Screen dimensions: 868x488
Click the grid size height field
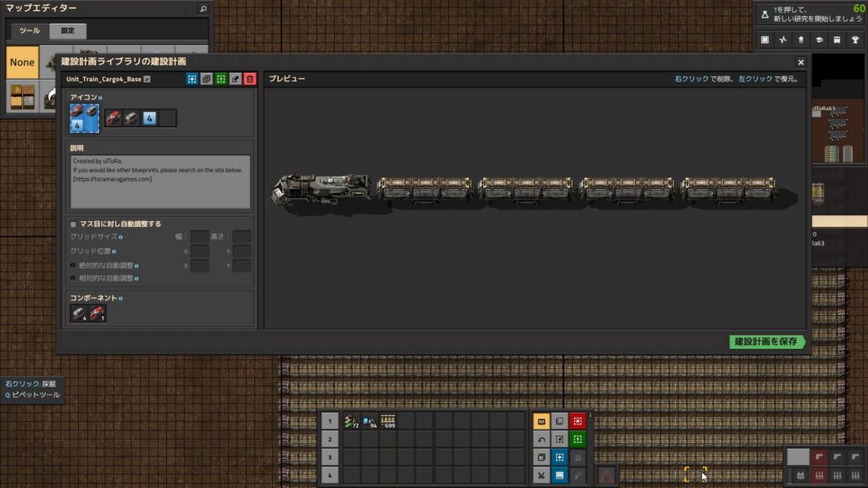tap(242, 237)
